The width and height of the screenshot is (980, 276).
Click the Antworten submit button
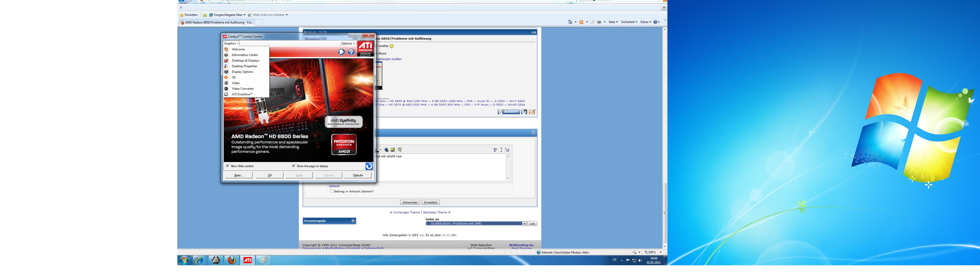pyautogui.click(x=410, y=202)
